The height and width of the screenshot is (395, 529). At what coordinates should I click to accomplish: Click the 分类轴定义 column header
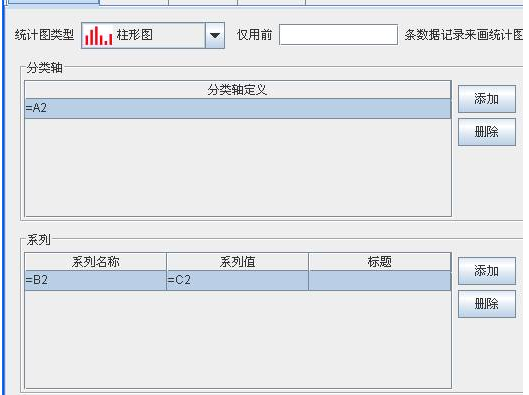(238, 90)
